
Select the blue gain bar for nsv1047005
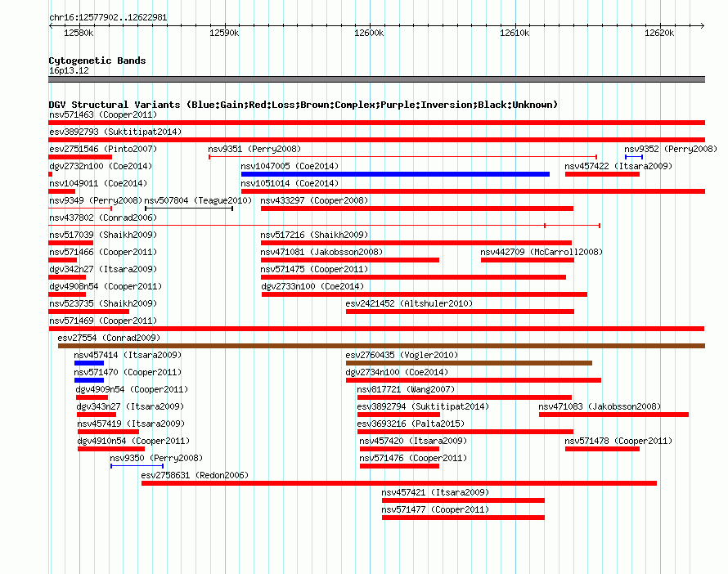pos(395,174)
